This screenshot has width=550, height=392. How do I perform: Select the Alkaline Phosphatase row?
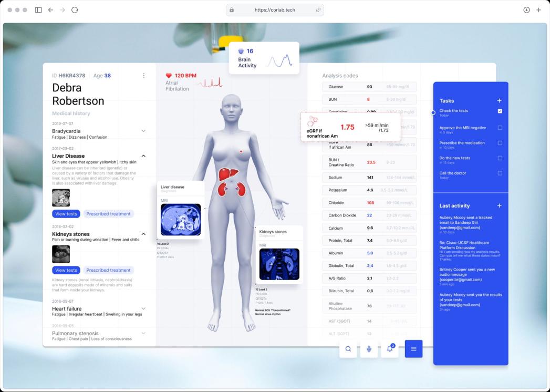369,306
